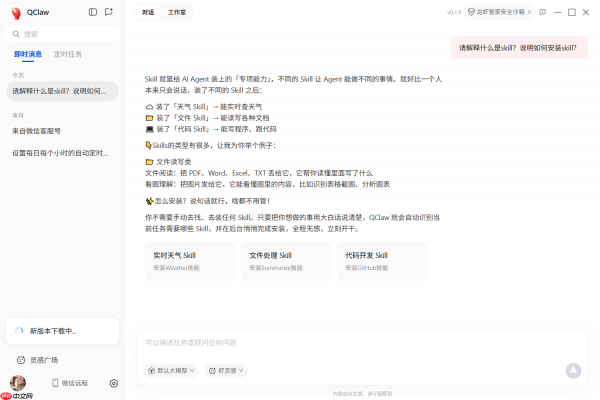Click the 今天 section label
This screenshot has width=600, height=400.
[18, 75]
